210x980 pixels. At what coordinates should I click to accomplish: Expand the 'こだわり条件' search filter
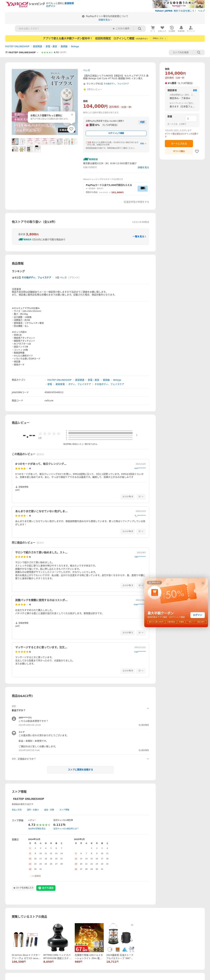pyautogui.click(x=121, y=29)
